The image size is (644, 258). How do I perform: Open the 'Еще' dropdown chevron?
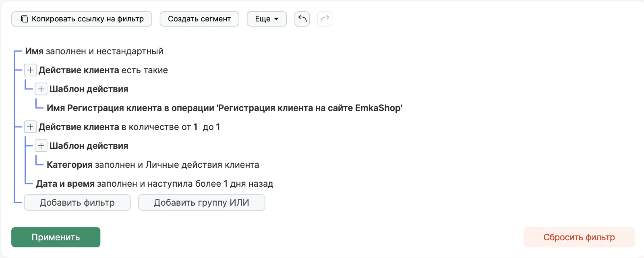(x=276, y=19)
